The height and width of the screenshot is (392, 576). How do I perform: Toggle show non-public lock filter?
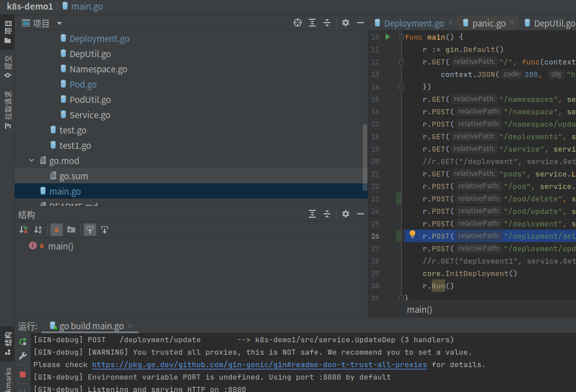coord(57,230)
